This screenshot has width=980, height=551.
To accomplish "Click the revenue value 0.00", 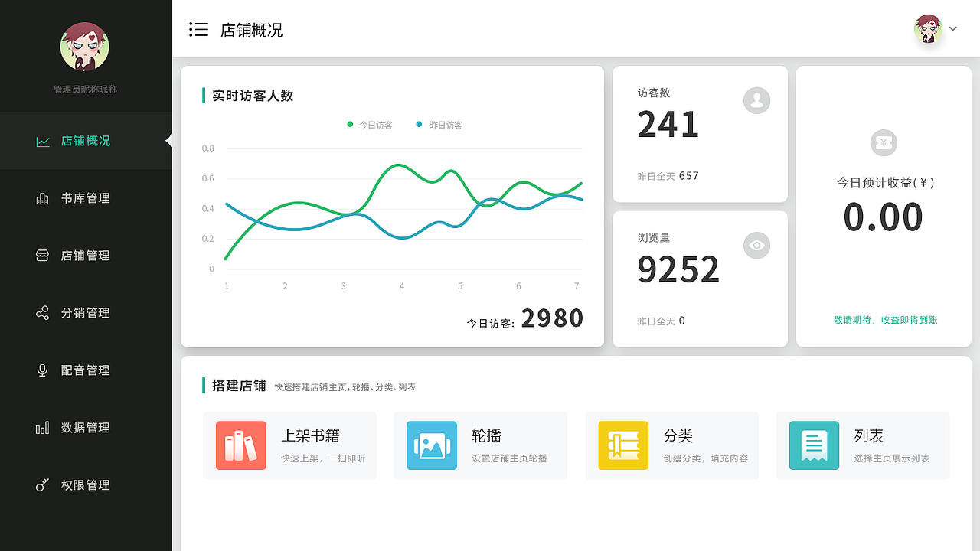I will (884, 217).
